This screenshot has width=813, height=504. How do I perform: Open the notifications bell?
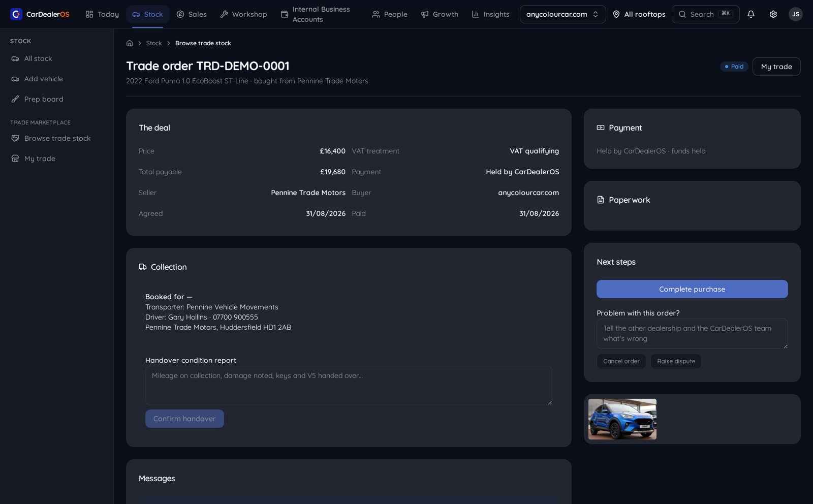[x=751, y=14]
